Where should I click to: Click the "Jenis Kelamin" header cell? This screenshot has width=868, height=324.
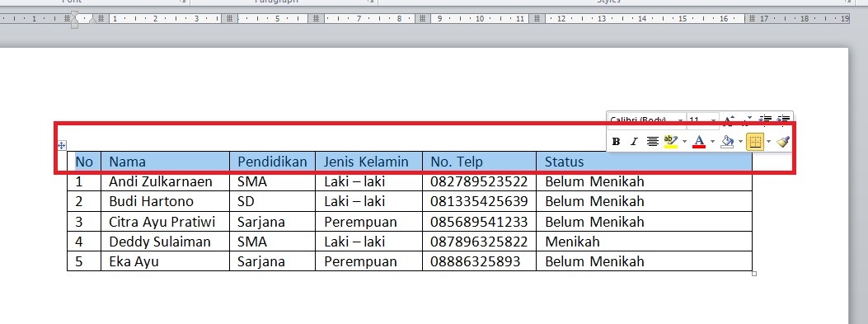coord(368,161)
